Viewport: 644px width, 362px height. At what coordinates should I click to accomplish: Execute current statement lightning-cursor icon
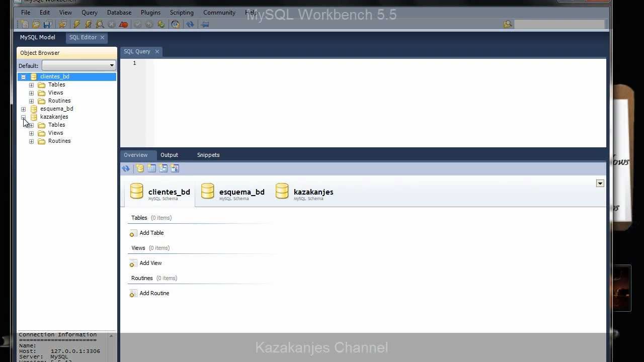88,24
